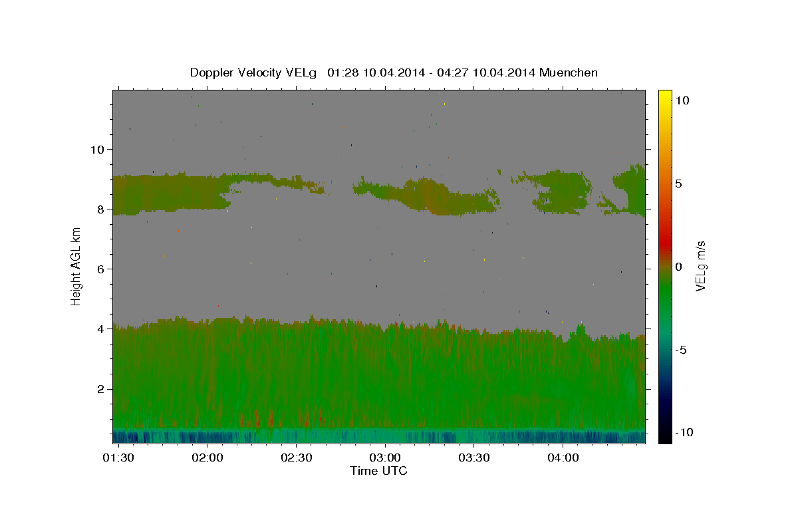Click the colorbar tick label '0'
Viewport: 798px width, 532px height.
coord(678,267)
